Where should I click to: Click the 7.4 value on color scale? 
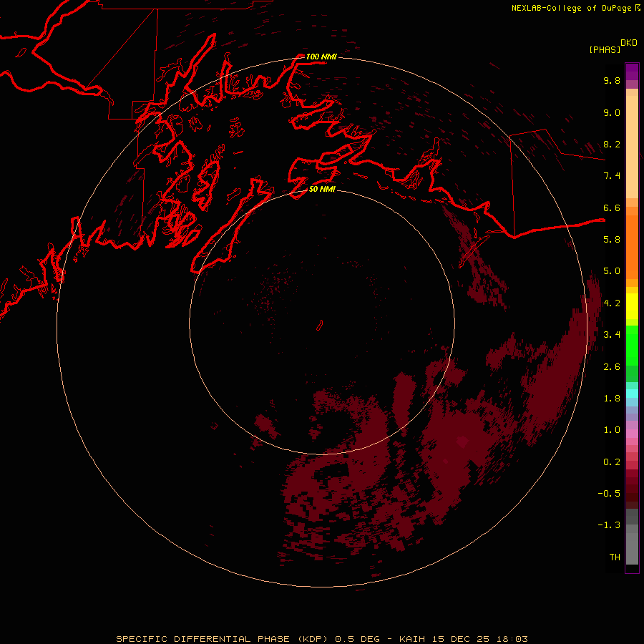(612, 176)
